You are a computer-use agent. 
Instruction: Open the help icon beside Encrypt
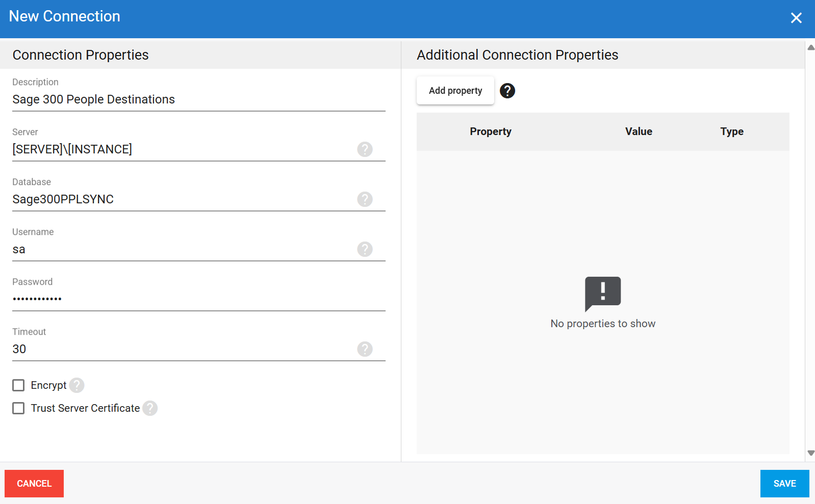pyautogui.click(x=77, y=385)
